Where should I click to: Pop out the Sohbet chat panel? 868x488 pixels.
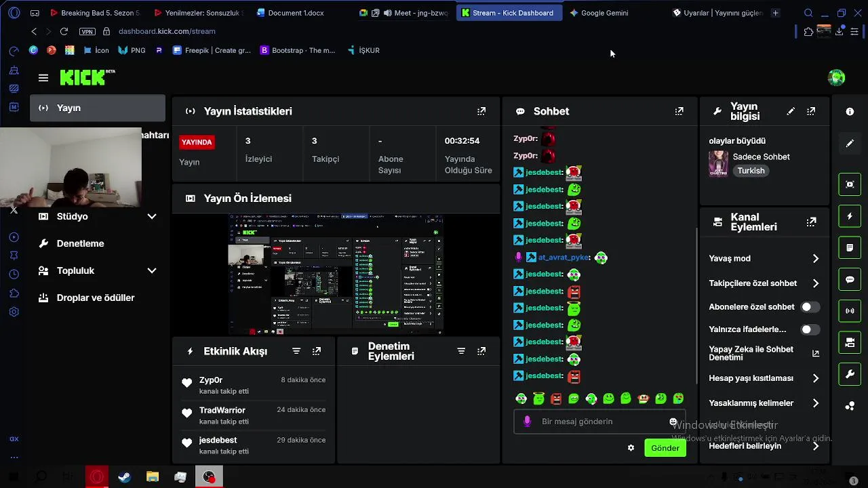coord(679,111)
